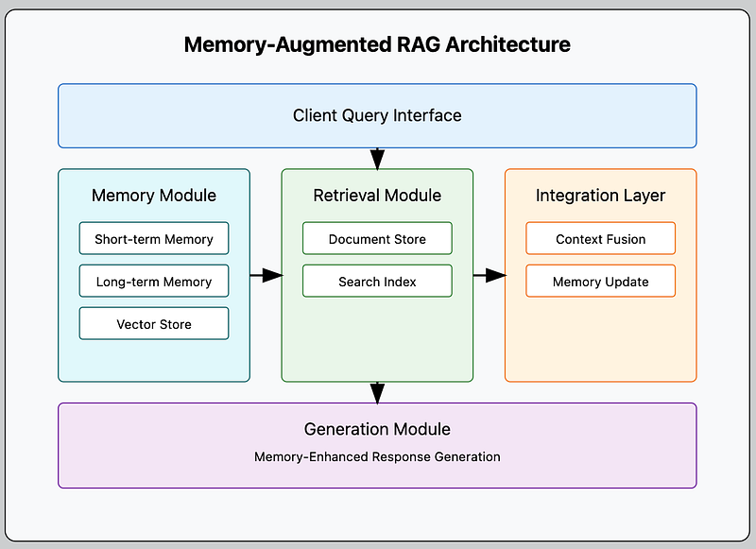The height and width of the screenshot is (549, 756).
Task: Click the Retrieval Module heading
Action: pyautogui.click(x=377, y=196)
